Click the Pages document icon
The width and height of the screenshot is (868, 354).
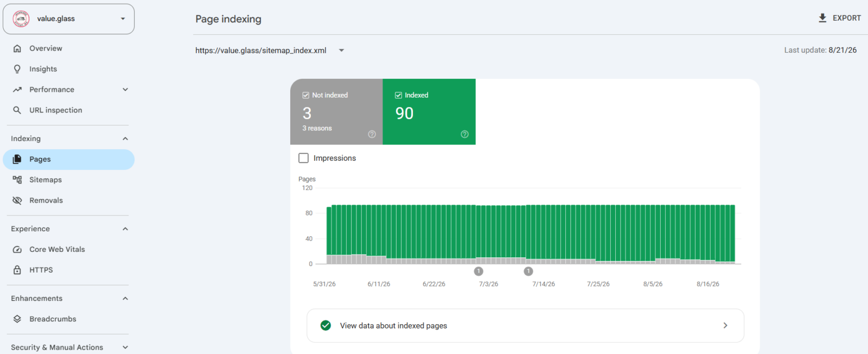tap(17, 159)
